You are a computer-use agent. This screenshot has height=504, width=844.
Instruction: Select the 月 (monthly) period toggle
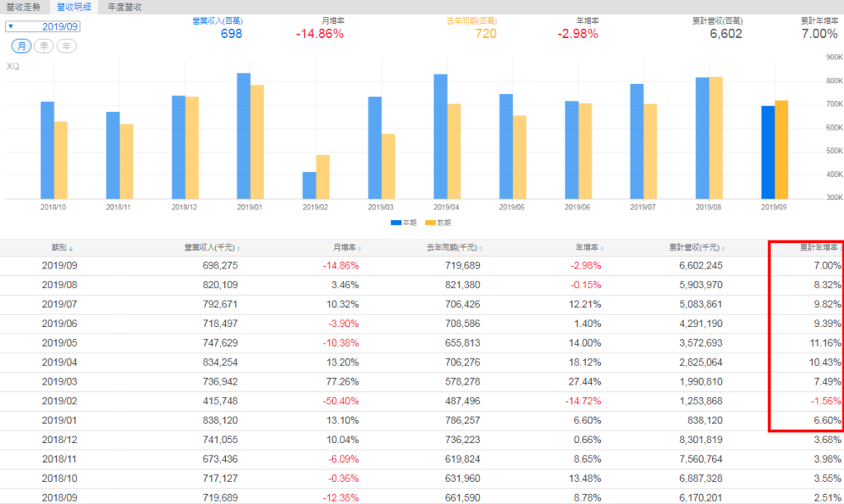point(21,46)
